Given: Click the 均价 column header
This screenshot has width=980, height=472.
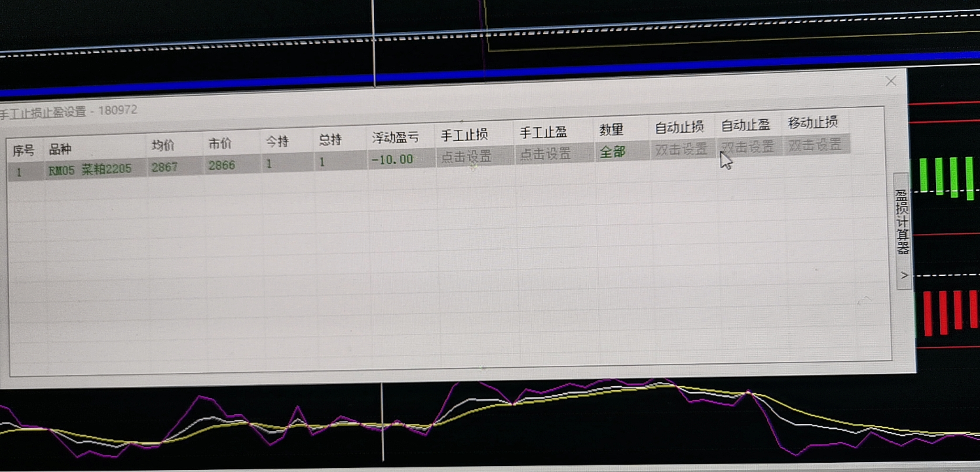Looking at the screenshot, I should pos(163,145).
